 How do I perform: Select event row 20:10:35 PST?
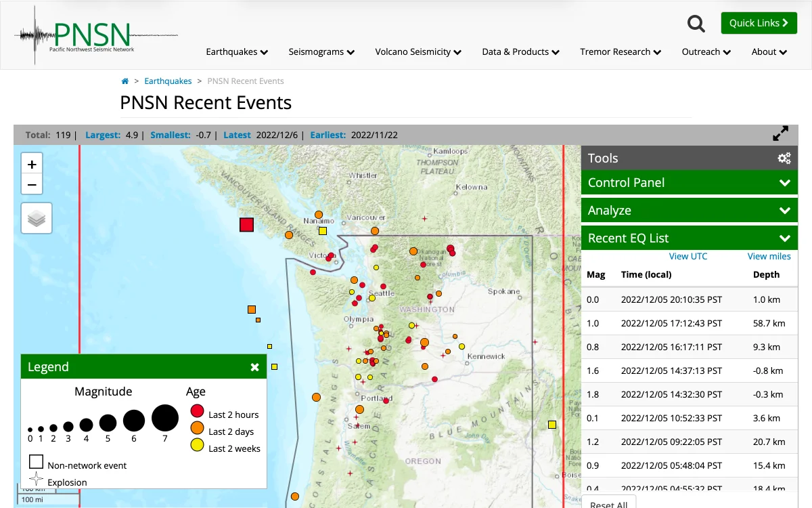[x=690, y=299]
